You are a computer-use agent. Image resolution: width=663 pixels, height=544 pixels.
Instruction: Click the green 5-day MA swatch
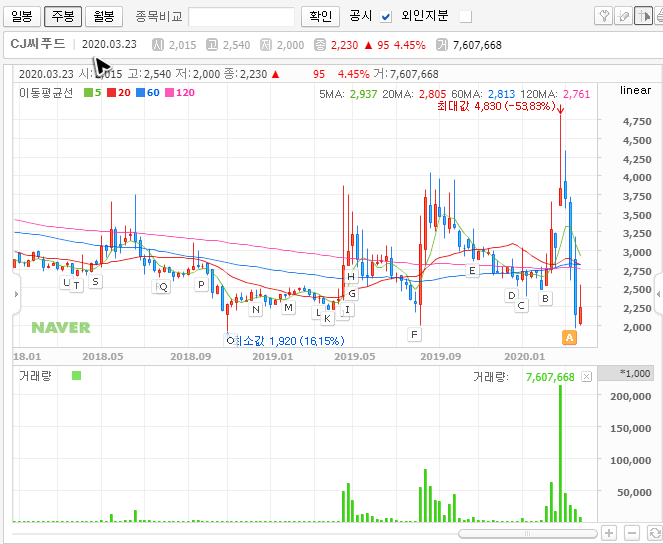point(88,93)
